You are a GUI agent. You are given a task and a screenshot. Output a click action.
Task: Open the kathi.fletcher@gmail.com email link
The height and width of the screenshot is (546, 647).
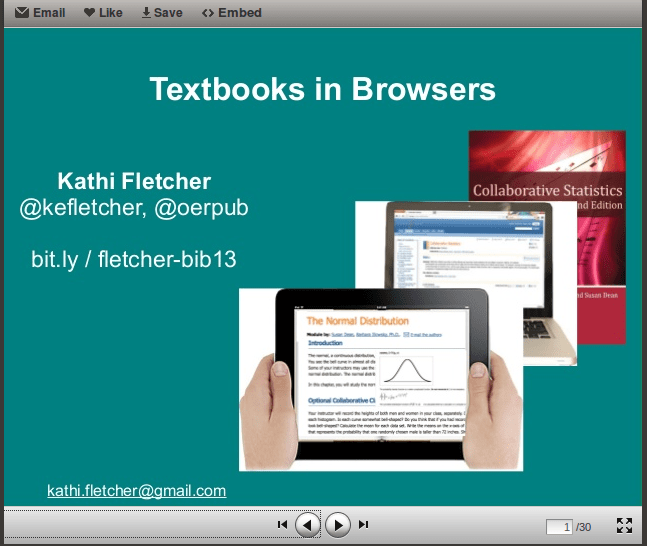(x=137, y=491)
